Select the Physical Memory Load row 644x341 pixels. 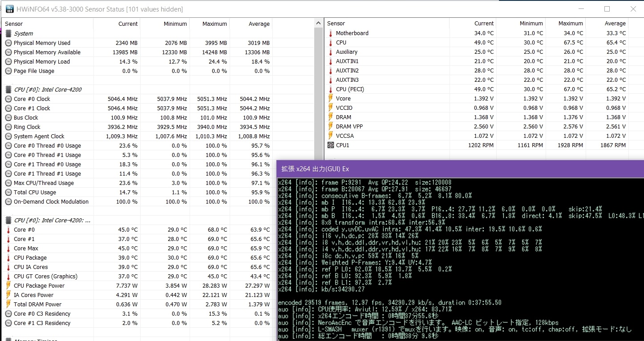pyautogui.click(x=138, y=62)
